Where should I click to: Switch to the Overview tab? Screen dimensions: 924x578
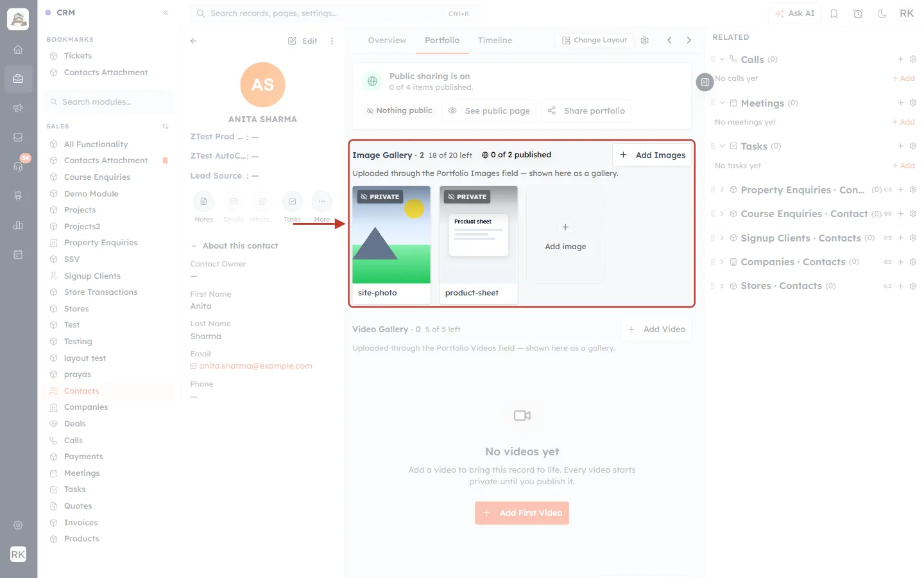click(x=387, y=40)
